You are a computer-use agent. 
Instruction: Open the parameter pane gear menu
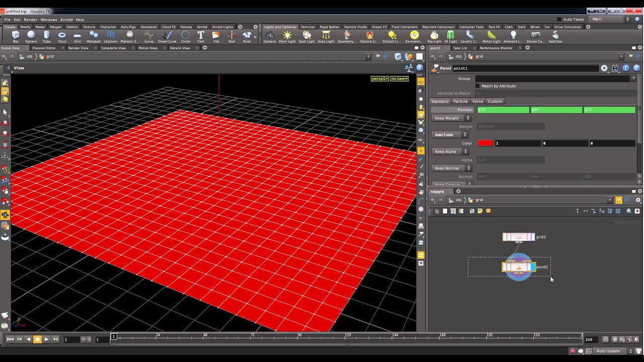604,68
